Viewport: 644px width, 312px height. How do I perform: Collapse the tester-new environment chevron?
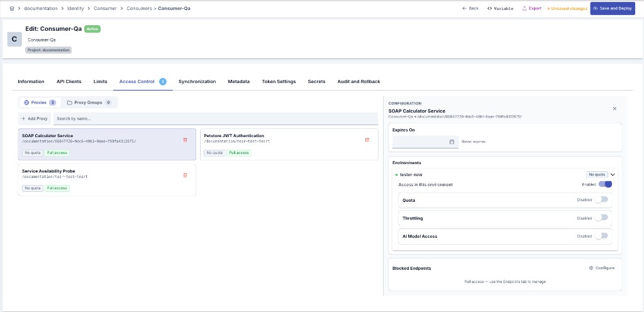point(613,174)
